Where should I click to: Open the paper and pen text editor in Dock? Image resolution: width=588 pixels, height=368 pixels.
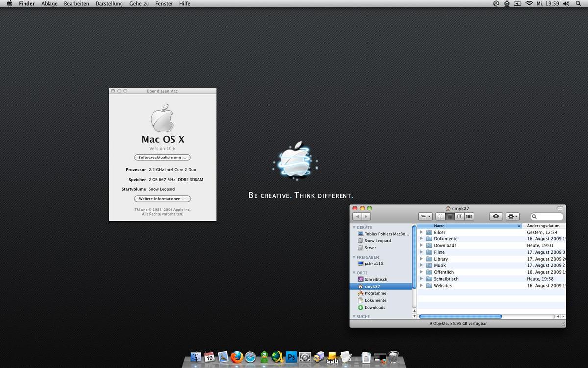(x=346, y=357)
